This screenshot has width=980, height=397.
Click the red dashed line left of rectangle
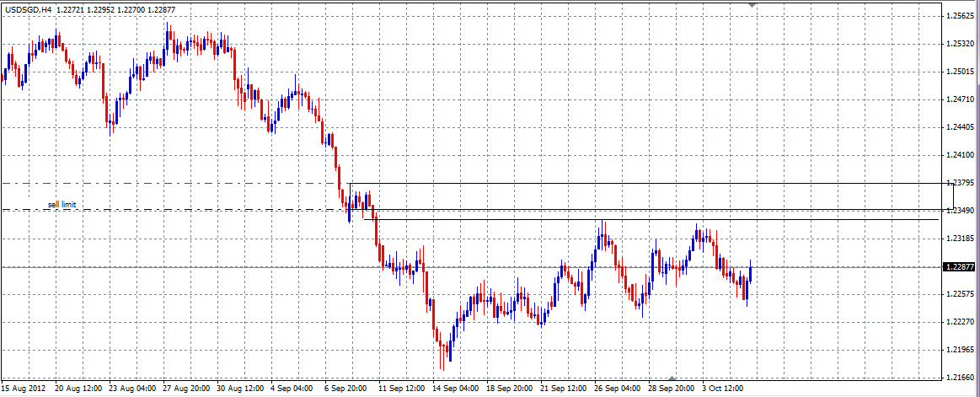[x=169, y=183]
